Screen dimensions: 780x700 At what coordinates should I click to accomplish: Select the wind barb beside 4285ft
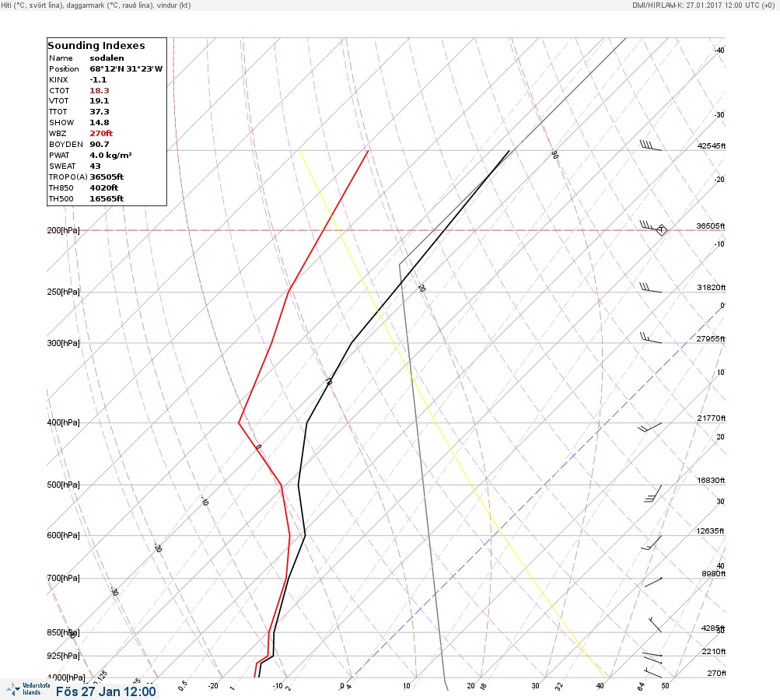point(655,625)
